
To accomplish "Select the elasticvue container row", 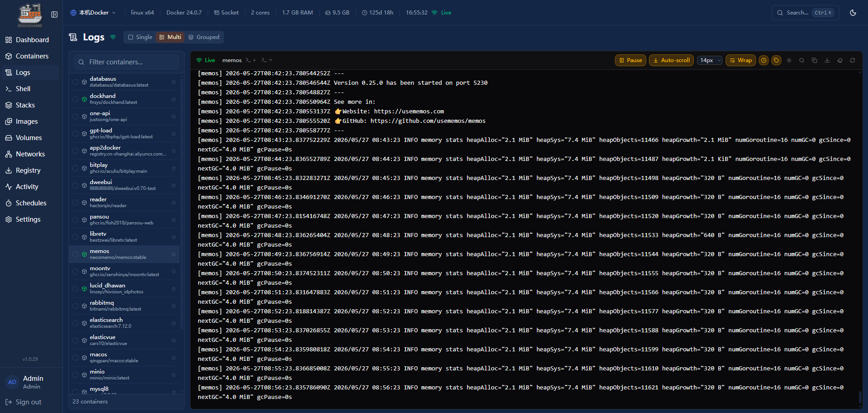I will pyautogui.click(x=124, y=340).
